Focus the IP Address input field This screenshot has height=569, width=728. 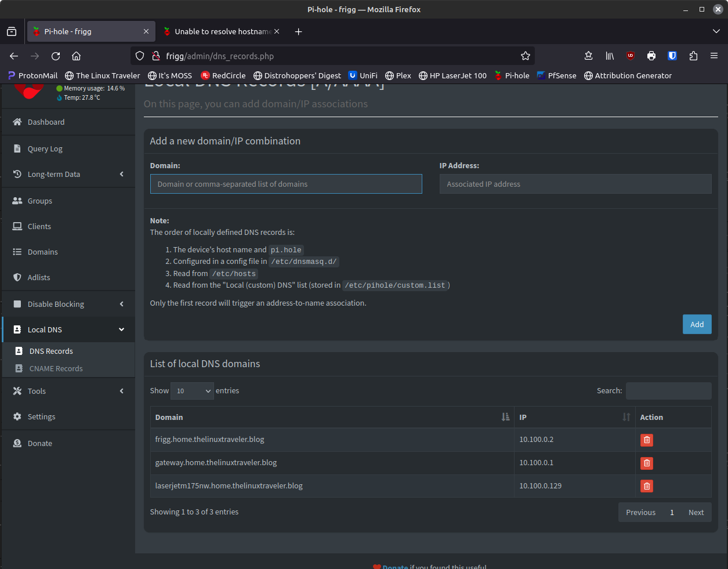tap(575, 184)
